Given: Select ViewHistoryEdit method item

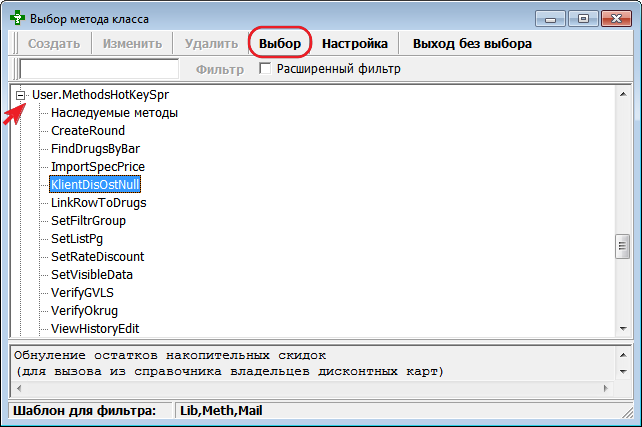Looking at the screenshot, I should [x=94, y=328].
